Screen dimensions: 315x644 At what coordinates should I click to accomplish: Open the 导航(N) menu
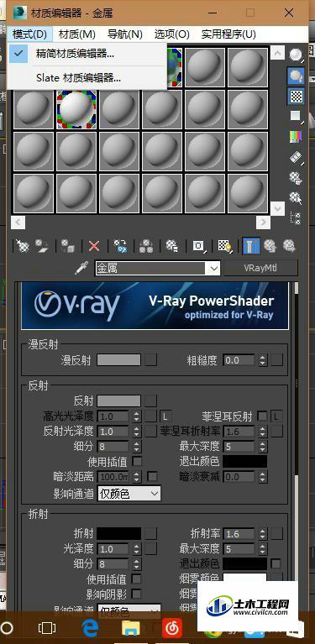(125, 34)
